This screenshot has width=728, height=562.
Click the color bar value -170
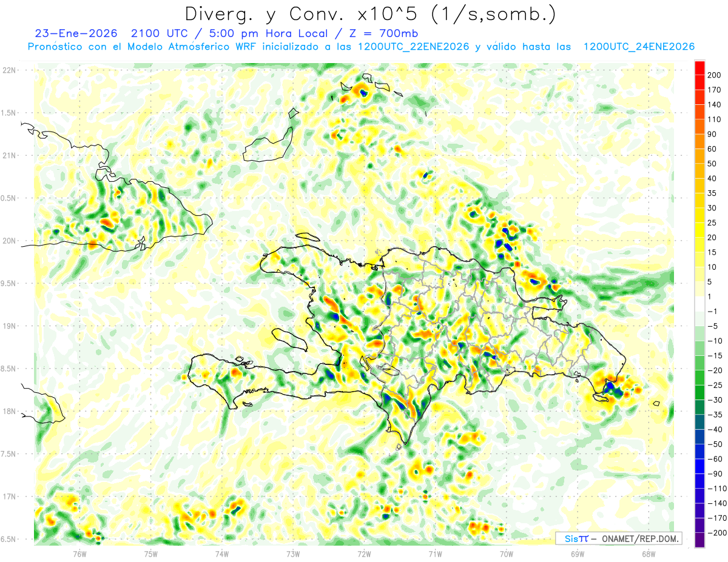tap(718, 518)
